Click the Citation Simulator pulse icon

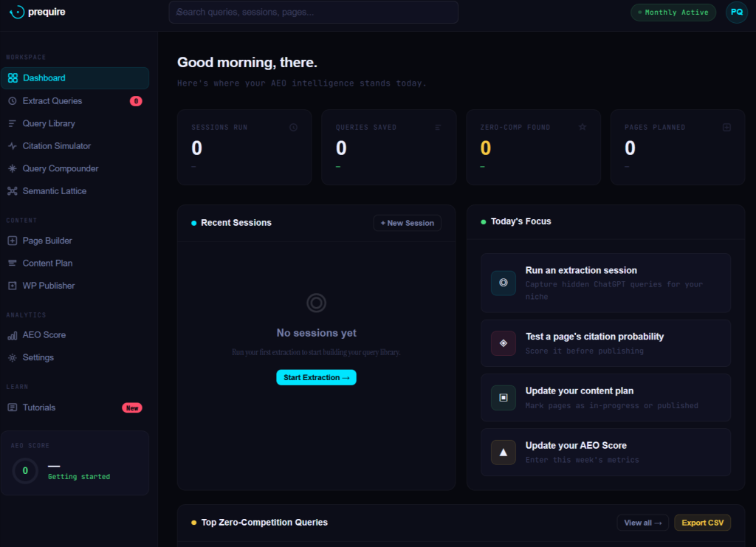point(13,146)
